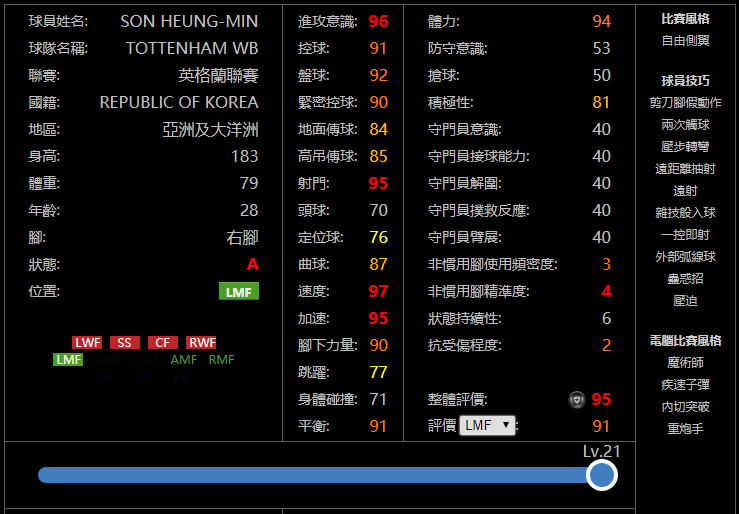Click the green LMF position badge
739x514 pixels.
point(239,291)
